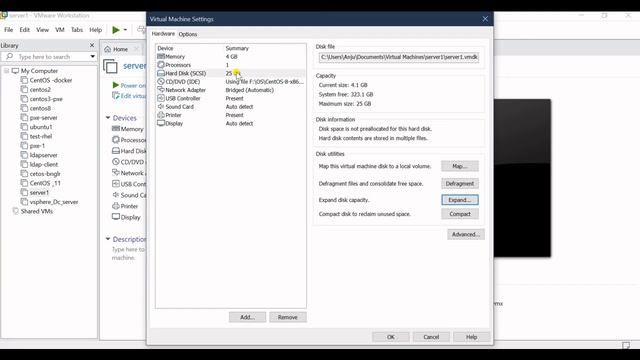This screenshot has height=360, width=640.
Task: Open power options dropdown arrow beside play button
Action: tap(125, 30)
